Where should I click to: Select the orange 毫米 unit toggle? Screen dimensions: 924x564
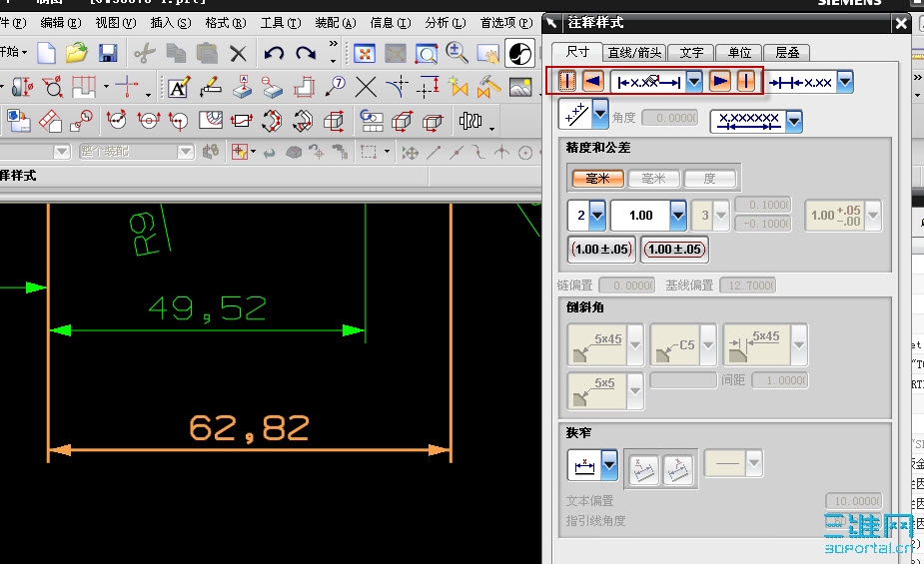click(x=597, y=179)
